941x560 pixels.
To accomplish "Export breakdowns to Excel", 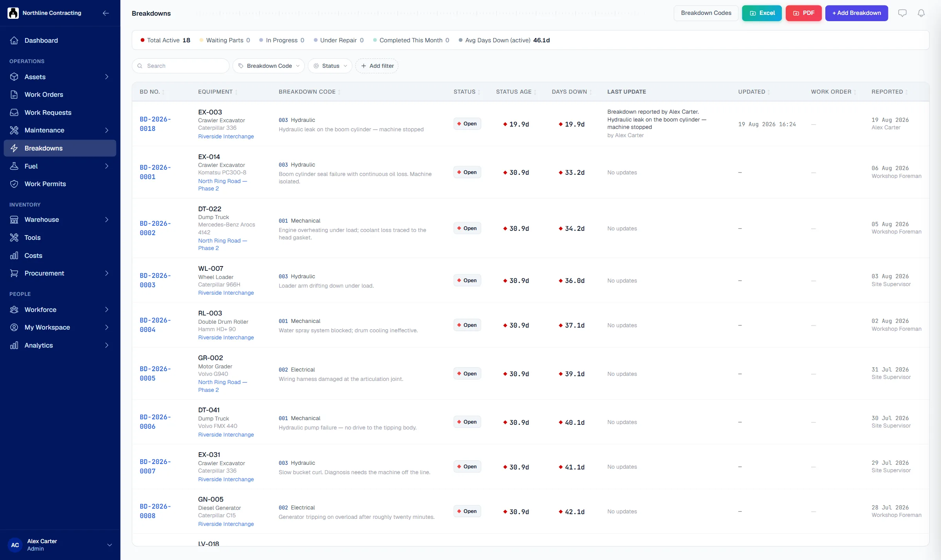I will coord(762,13).
